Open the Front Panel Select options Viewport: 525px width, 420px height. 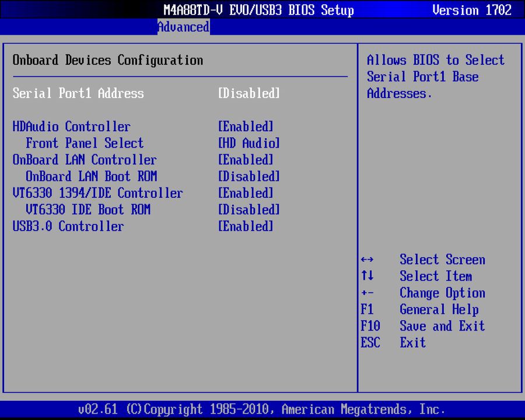coord(249,143)
